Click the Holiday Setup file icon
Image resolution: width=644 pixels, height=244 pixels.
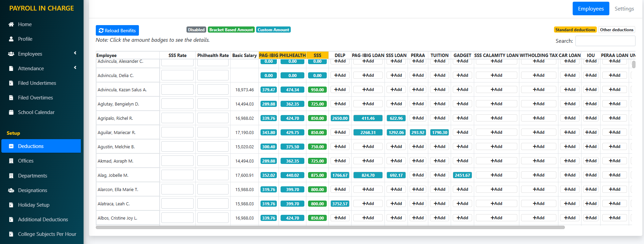coord(11,205)
